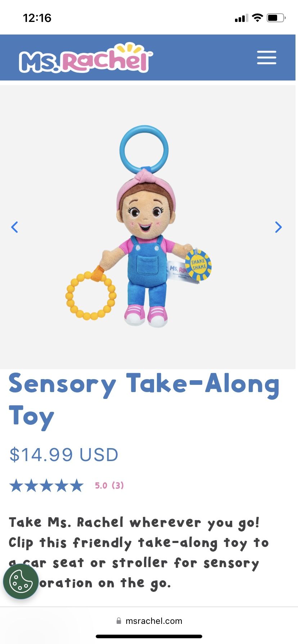Focus the msrachel.com address bar
Image resolution: width=298 pixels, height=644 pixels.
[x=149, y=621]
